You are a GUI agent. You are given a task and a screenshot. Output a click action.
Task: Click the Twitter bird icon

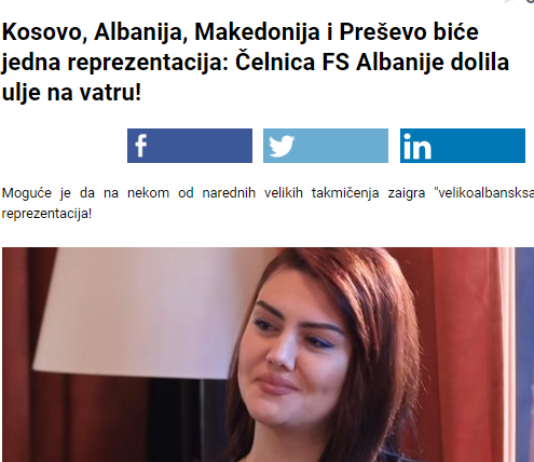point(281,146)
